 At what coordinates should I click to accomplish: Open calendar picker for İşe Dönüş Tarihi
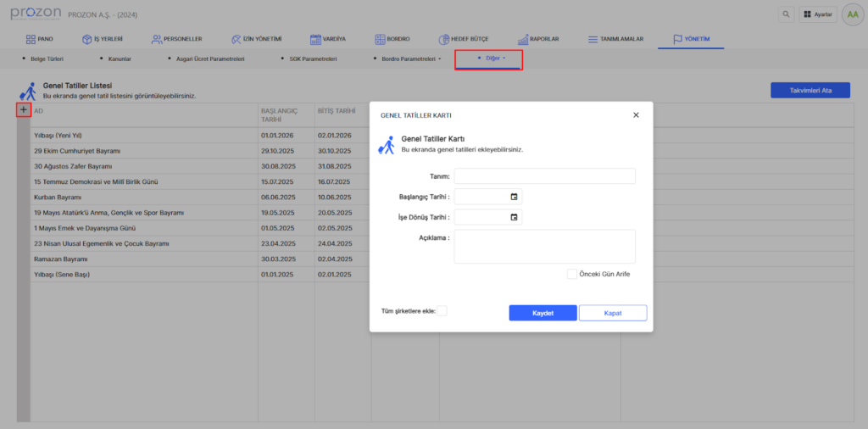[514, 217]
